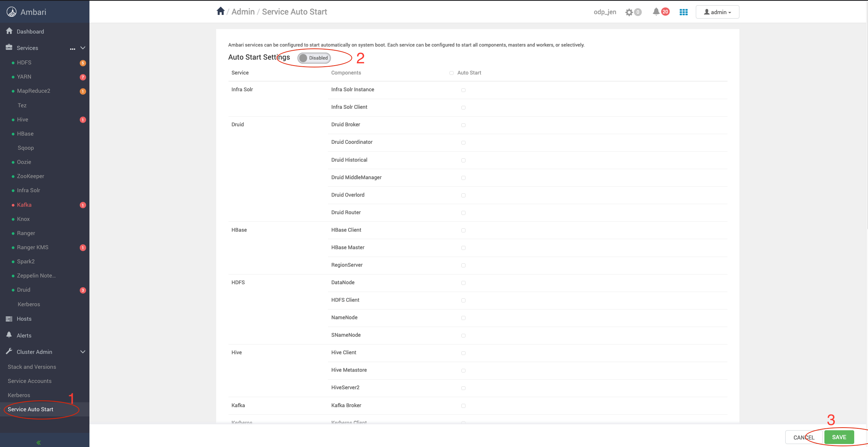Enable auto start for Infra Solr Instance
This screenshot has width=868, height=447.
coord(463,90)
